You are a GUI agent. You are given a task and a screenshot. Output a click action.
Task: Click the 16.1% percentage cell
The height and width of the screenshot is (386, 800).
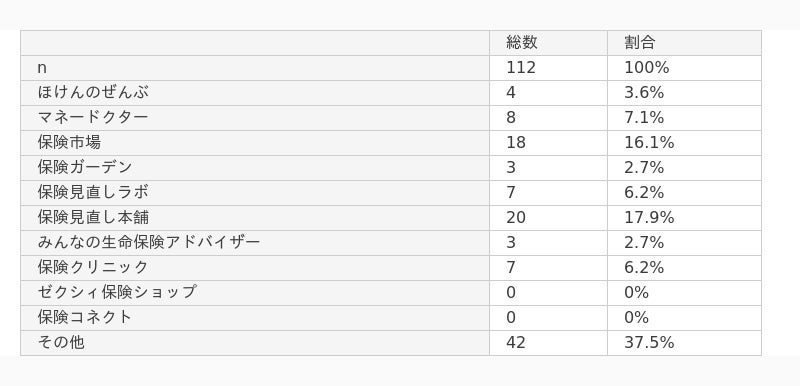(649, 143)
